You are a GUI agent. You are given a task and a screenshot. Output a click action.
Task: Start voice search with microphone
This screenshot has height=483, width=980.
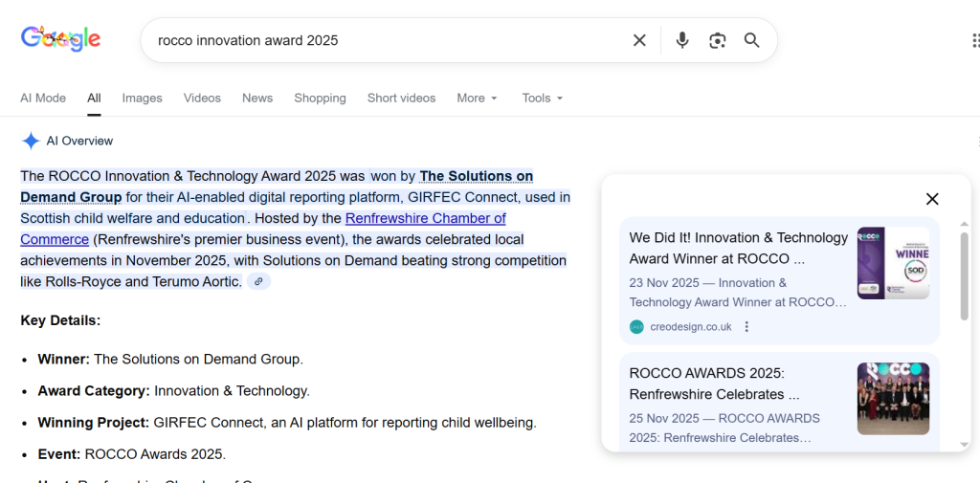[x=682, y=40]
